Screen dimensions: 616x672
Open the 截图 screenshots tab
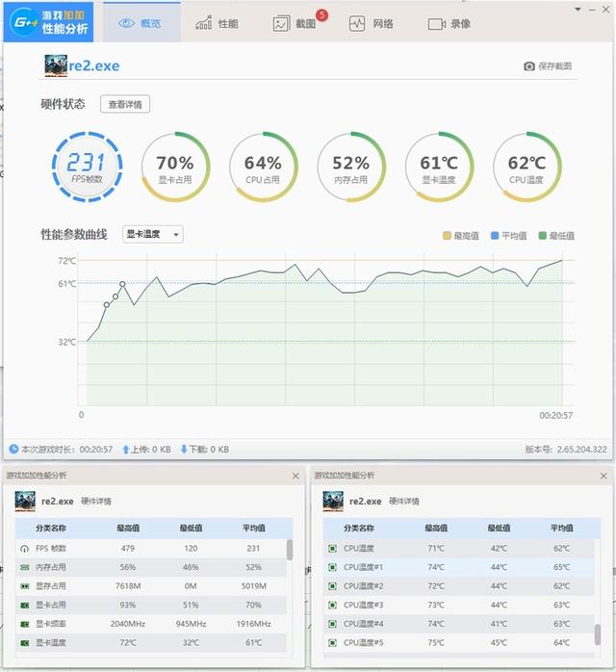pyautogui.click(x=295, y=23)
